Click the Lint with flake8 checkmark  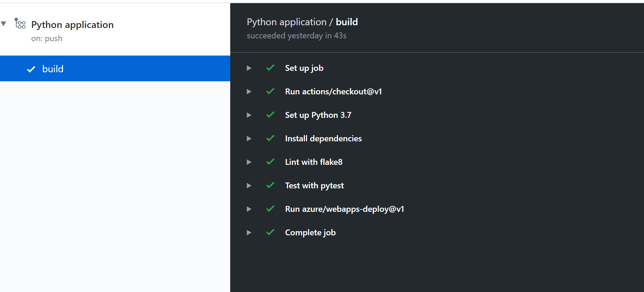click(x=270, y=162)
